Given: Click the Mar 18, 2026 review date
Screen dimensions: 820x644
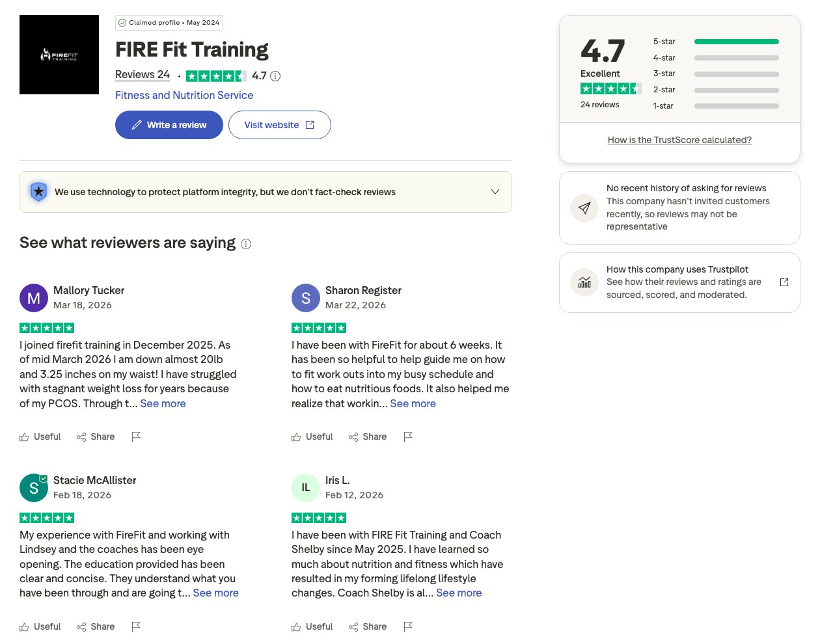Looking at the screenshot, I should (83, 305).
